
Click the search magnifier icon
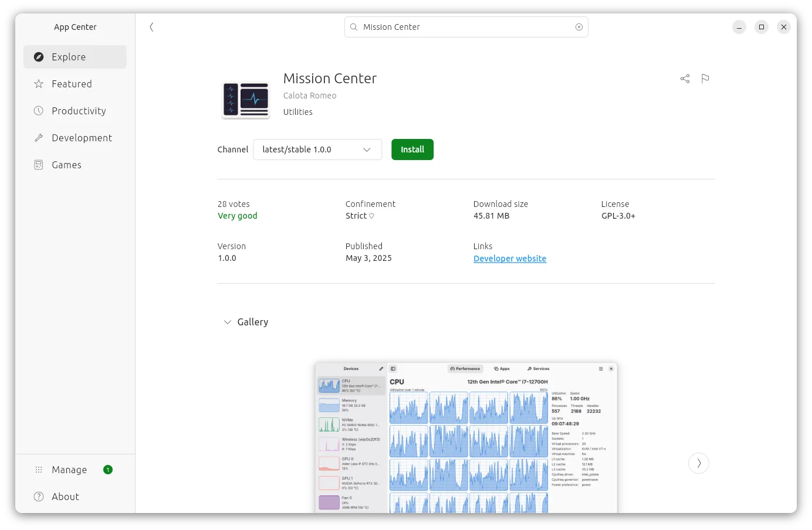tap(354, 27)
